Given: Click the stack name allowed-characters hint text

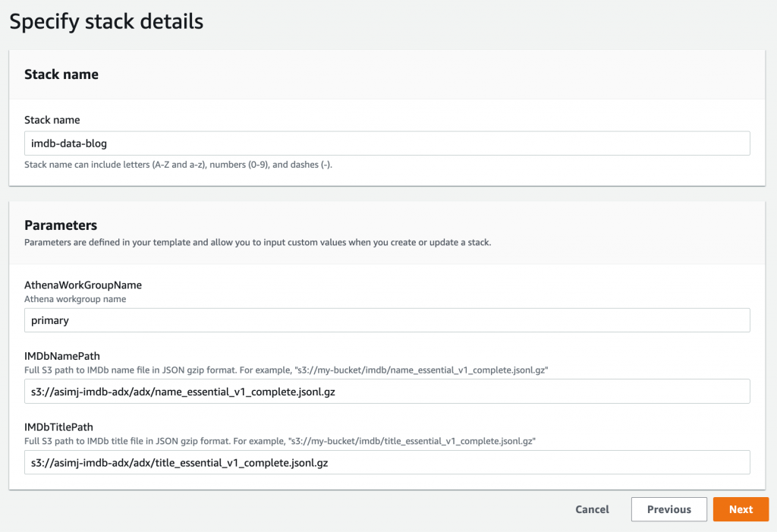Looking at the screenshot, I should (x=178, y=165).
